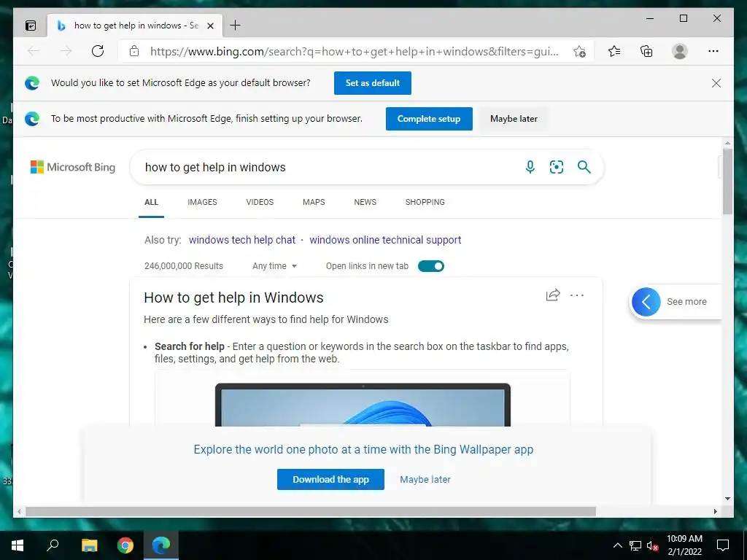The image size is (747, 560).
Task: Click the browser address bar URL
Action: tap(354, 52)
